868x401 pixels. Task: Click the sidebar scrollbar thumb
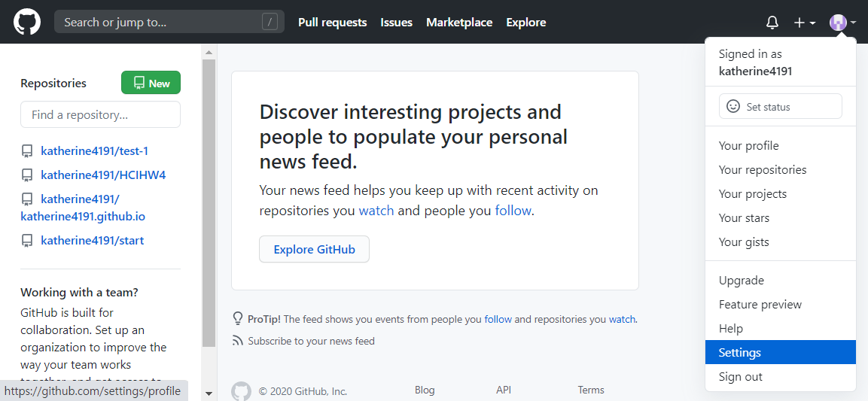point(209,203)
